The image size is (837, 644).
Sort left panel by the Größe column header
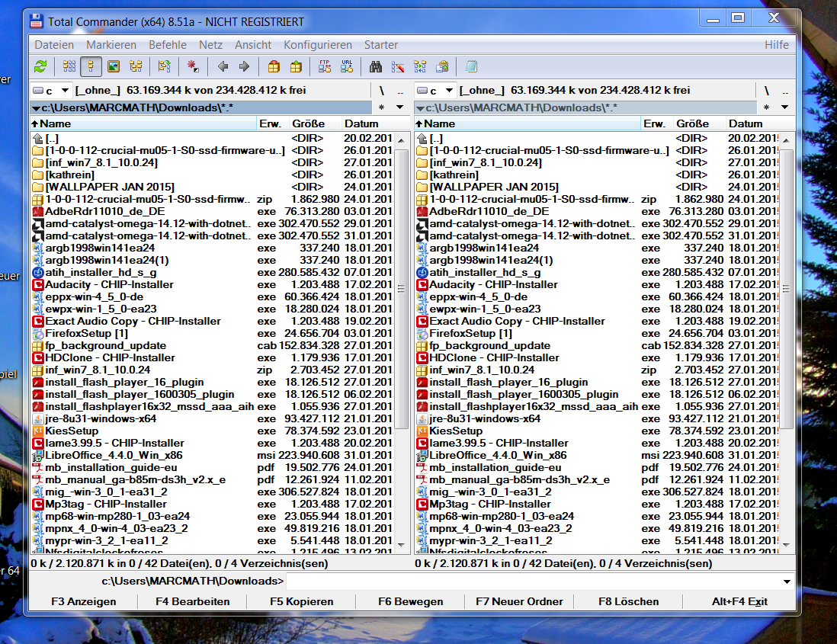[315, 123]
